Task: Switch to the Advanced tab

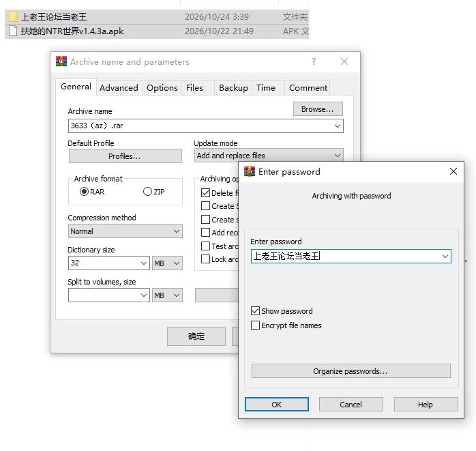Action: (119, 88)
